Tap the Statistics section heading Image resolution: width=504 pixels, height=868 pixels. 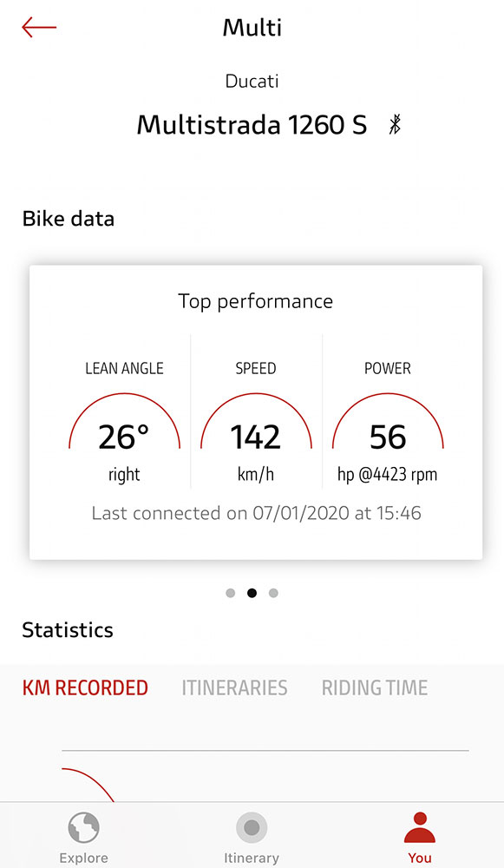[68, 630]
